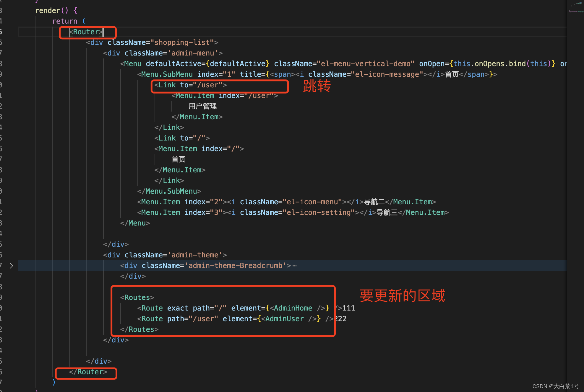Click the red 跳转 annotation text
584x392 pixels.
click(317, 86)
